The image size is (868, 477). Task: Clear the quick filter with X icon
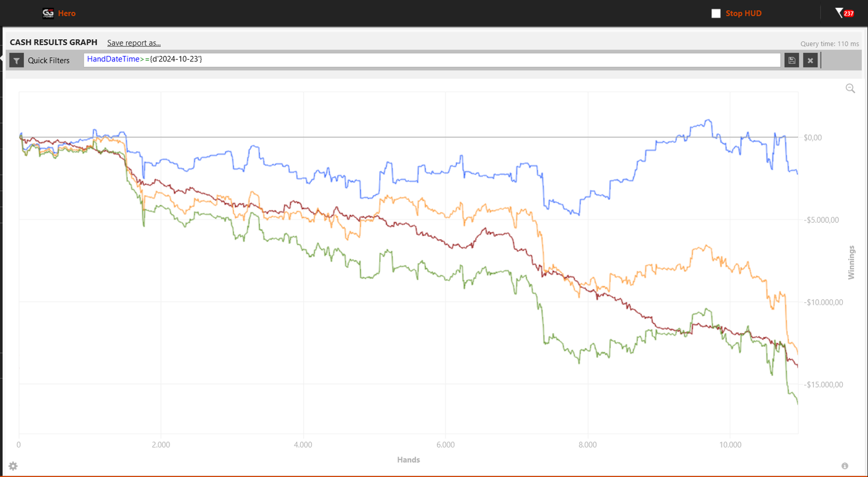[810, 60]
